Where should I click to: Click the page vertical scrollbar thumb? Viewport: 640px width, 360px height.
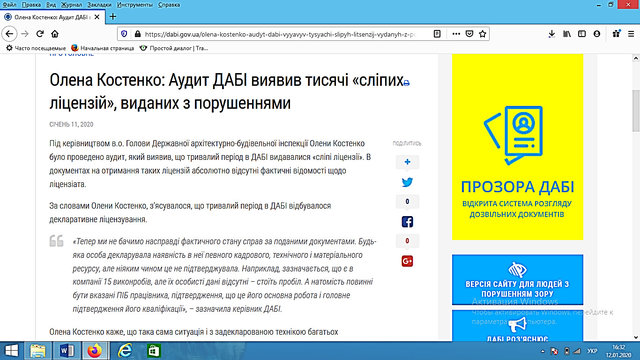636,111
